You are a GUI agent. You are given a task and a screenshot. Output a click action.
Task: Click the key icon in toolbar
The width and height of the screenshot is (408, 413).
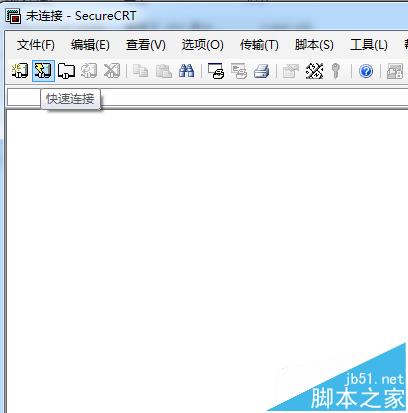(336, 71)
